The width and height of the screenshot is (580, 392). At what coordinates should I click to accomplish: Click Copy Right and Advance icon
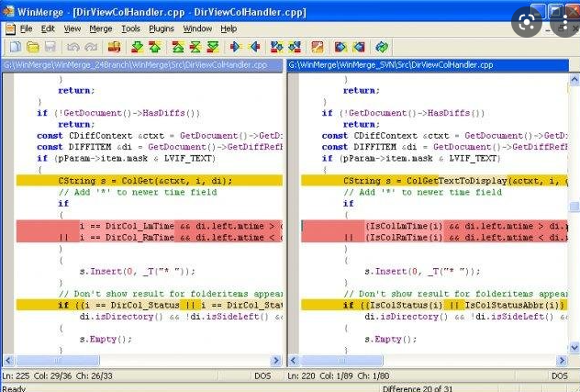pos(276,47)
